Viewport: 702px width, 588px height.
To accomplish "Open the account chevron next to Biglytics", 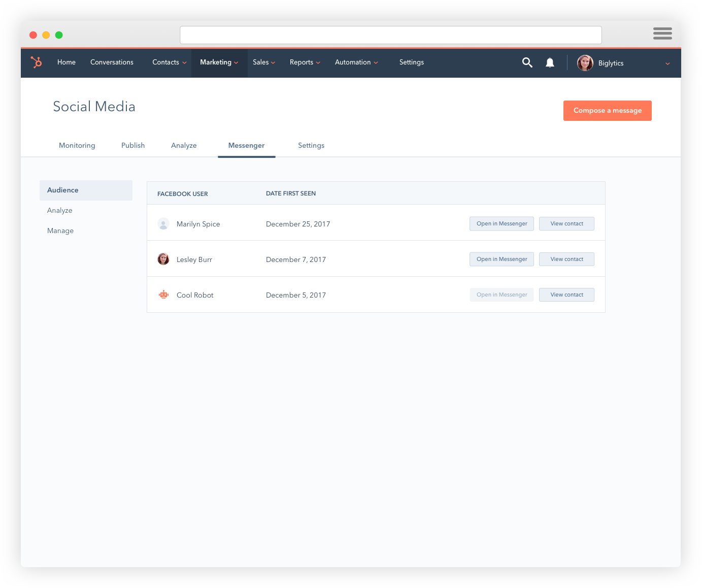I will click(x=667, y=63).
